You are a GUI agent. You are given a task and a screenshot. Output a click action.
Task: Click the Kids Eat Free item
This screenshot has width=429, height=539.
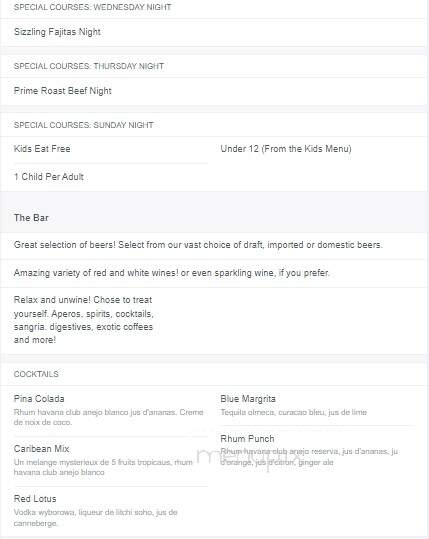tap(42, 149)
